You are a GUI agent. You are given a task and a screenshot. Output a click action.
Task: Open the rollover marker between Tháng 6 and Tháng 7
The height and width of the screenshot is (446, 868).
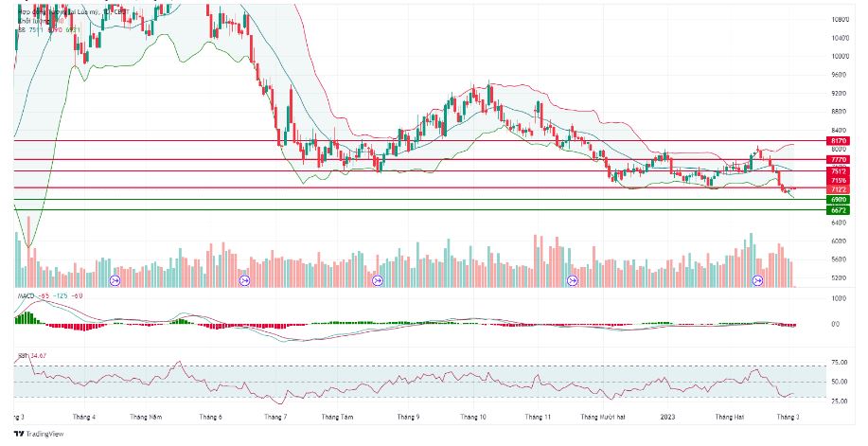[x=244, y=281]
